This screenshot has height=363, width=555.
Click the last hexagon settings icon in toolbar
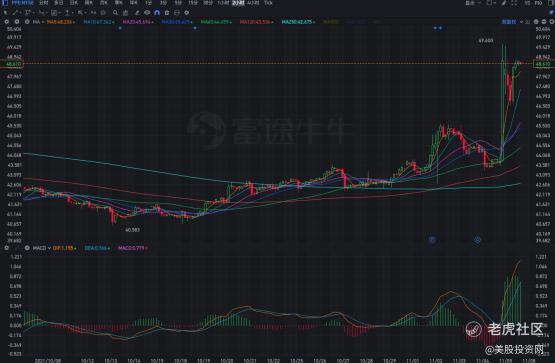[187, 13]
